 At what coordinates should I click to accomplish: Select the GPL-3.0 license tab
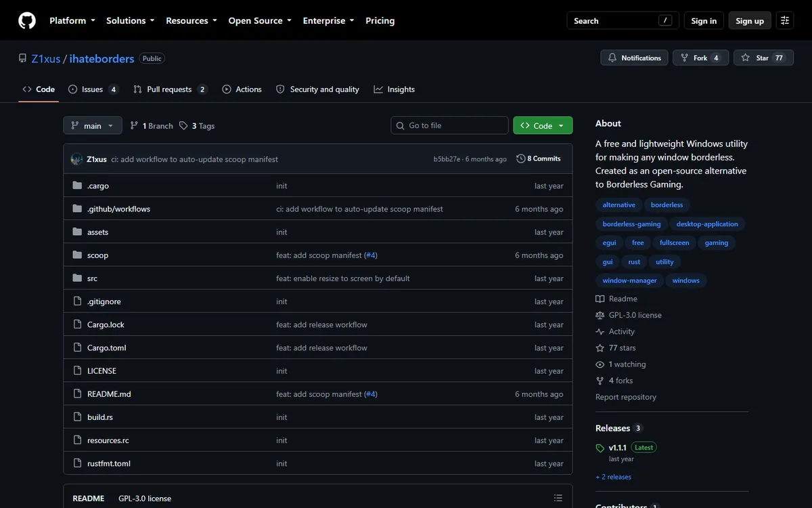(x=145, y=499)
